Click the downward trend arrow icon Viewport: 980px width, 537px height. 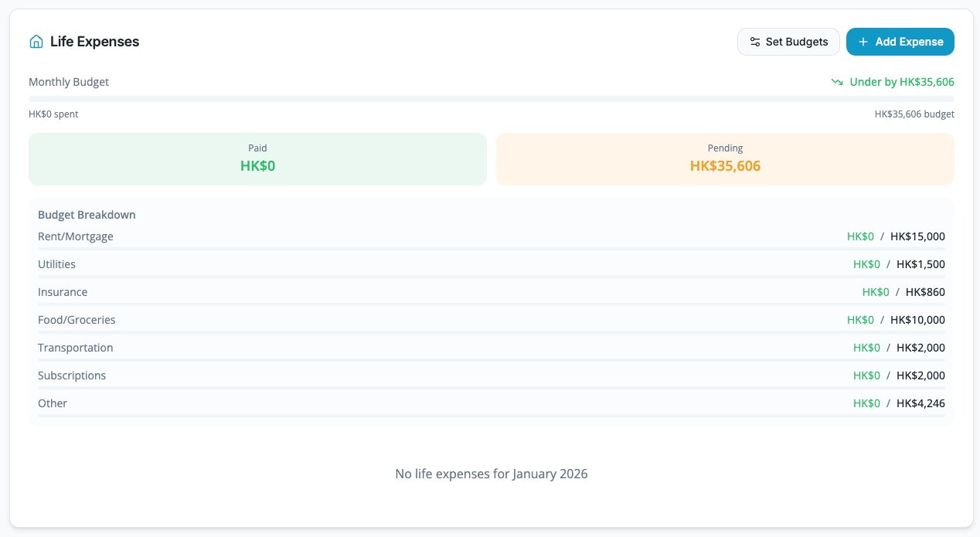click(x=837, y=82)
